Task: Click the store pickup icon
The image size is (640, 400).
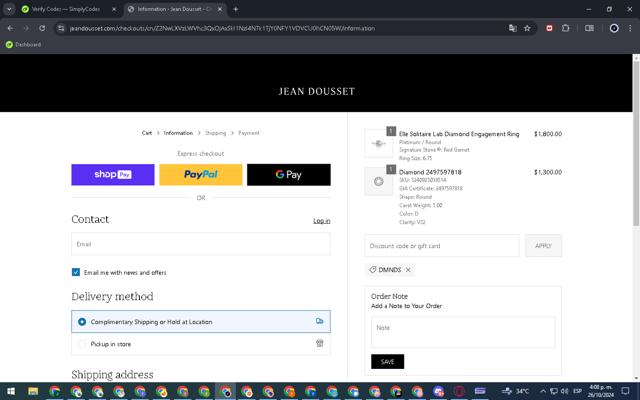Action: click(x=320, y=344)
